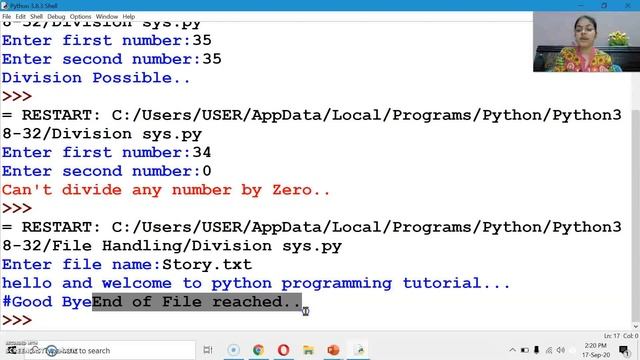Open Task View on the taskbar
Screen dimensions: 640x360
pyautogui.click(x=208, y=350)
